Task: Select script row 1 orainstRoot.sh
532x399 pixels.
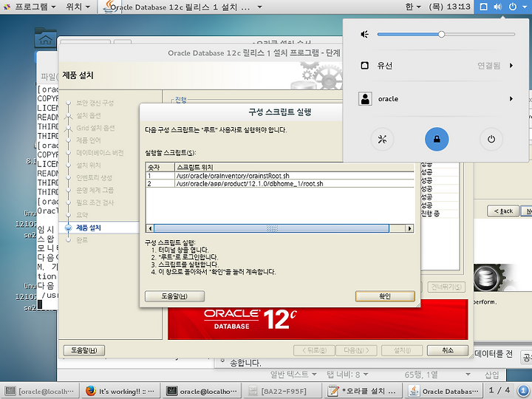Action: tap(280, 175)
